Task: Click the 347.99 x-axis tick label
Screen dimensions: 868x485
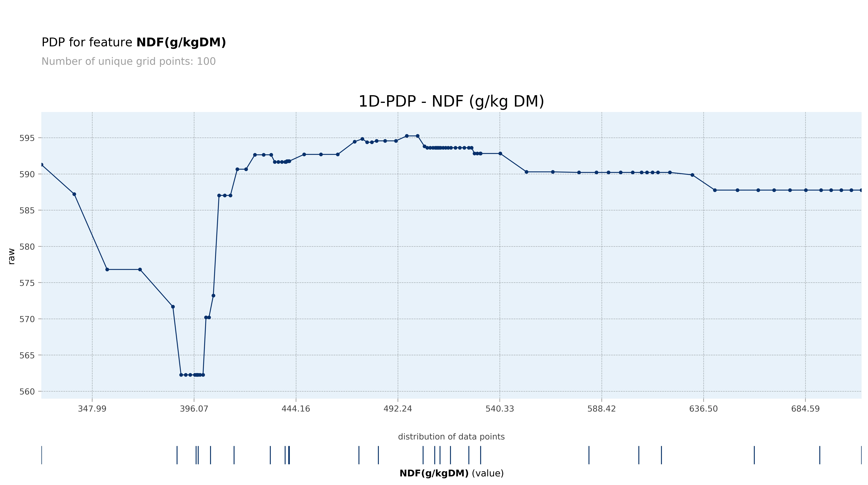Action: click(92, 409)
